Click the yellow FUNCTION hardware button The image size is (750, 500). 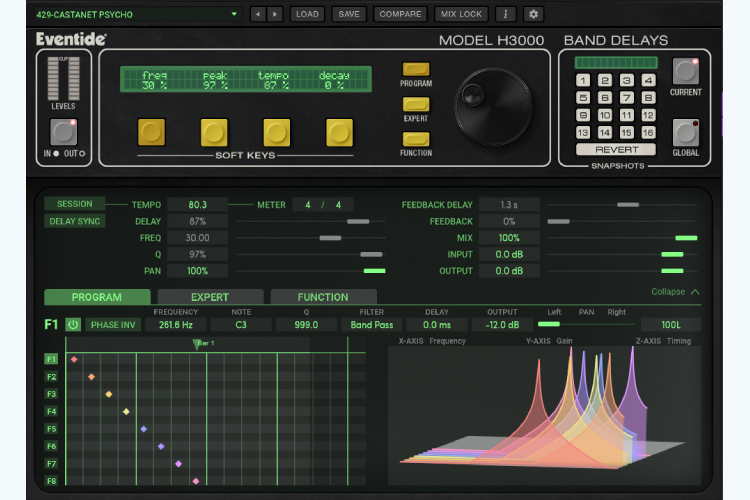[416, 139]
